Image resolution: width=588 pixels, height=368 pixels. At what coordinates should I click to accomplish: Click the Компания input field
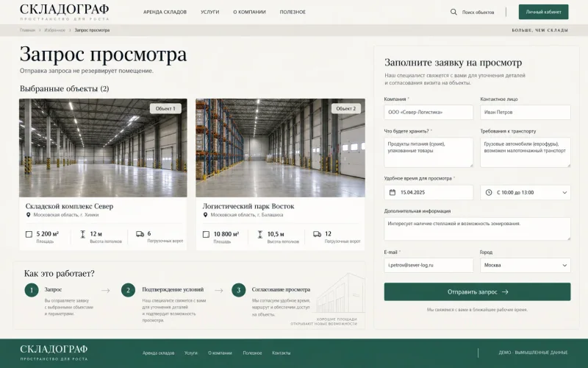429,113
